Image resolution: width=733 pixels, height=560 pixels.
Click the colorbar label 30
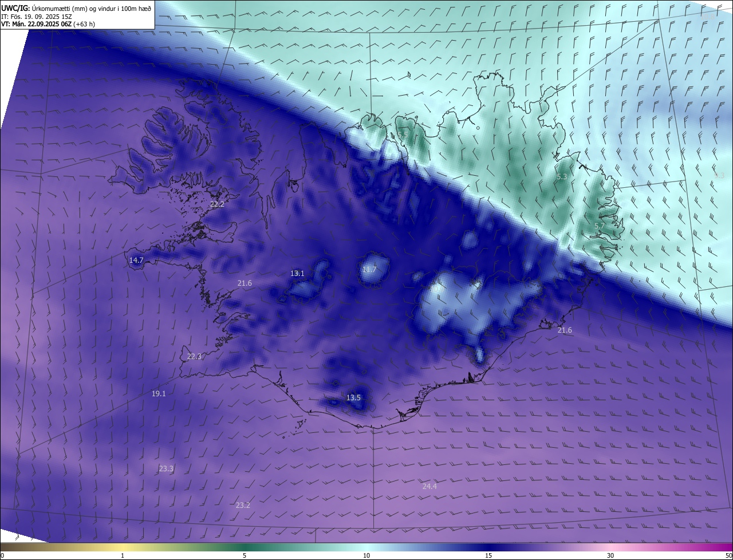click(x=610, y=555)
